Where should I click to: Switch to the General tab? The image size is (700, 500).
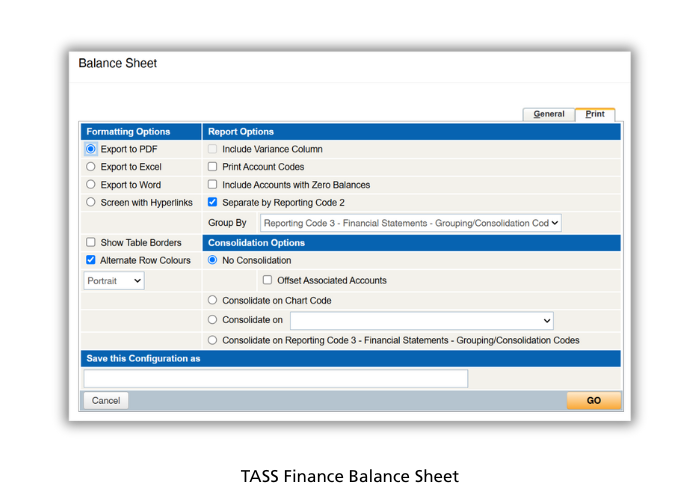[548, 114]
